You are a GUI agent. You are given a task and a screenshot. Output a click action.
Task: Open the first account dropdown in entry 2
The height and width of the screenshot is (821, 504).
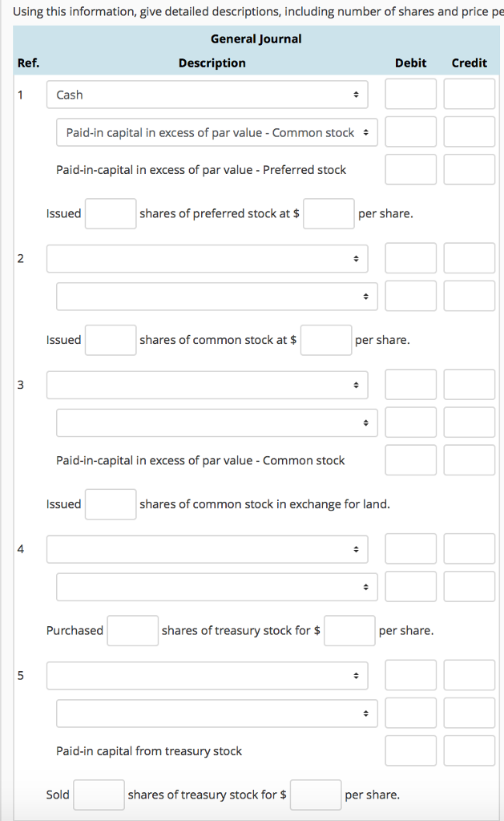208,258
